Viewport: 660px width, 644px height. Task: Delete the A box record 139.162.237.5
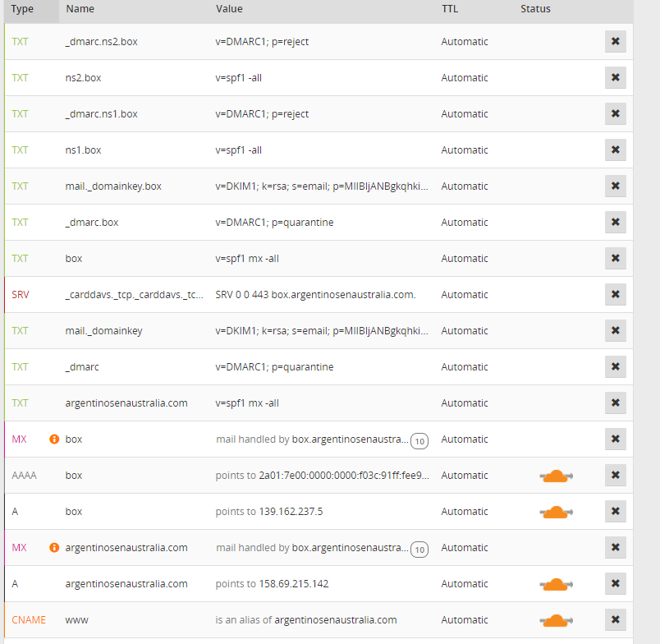coord(616,511)
